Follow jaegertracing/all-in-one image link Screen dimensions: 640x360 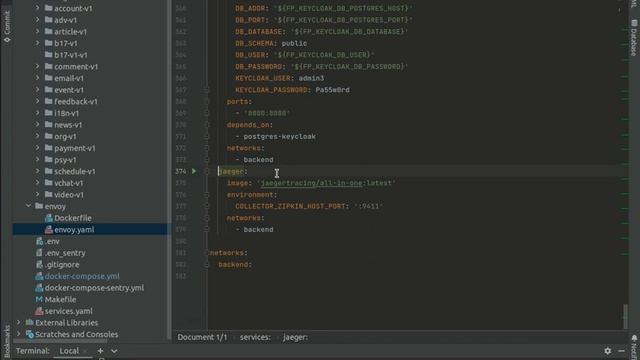(311, 183)
